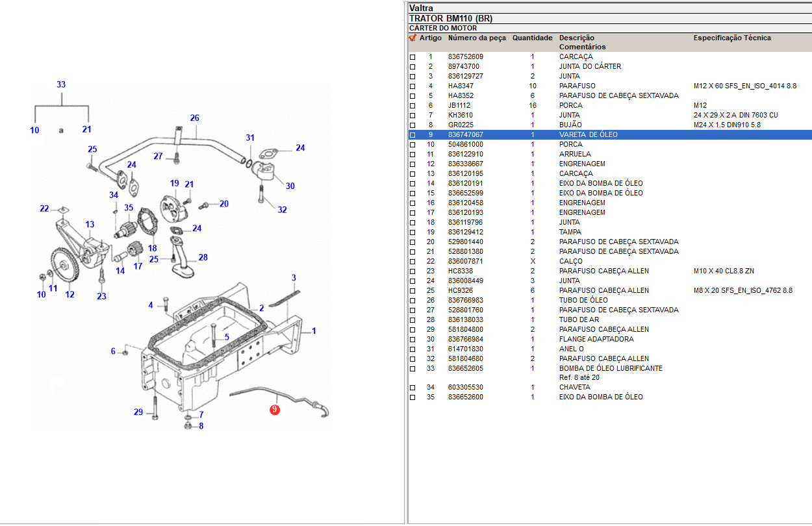
Task: Click callout number 6 nut in diagram
Action: tap(113, 351)
